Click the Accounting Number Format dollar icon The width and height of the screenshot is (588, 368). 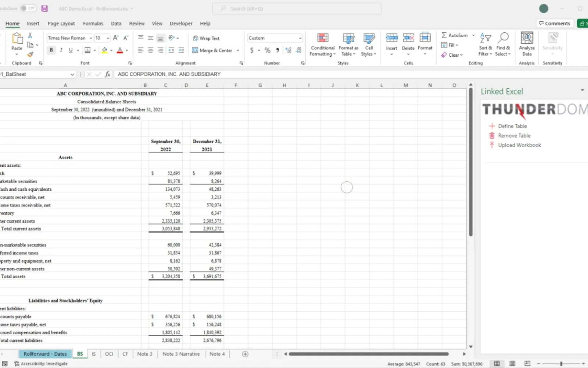[x=252, y=50]
